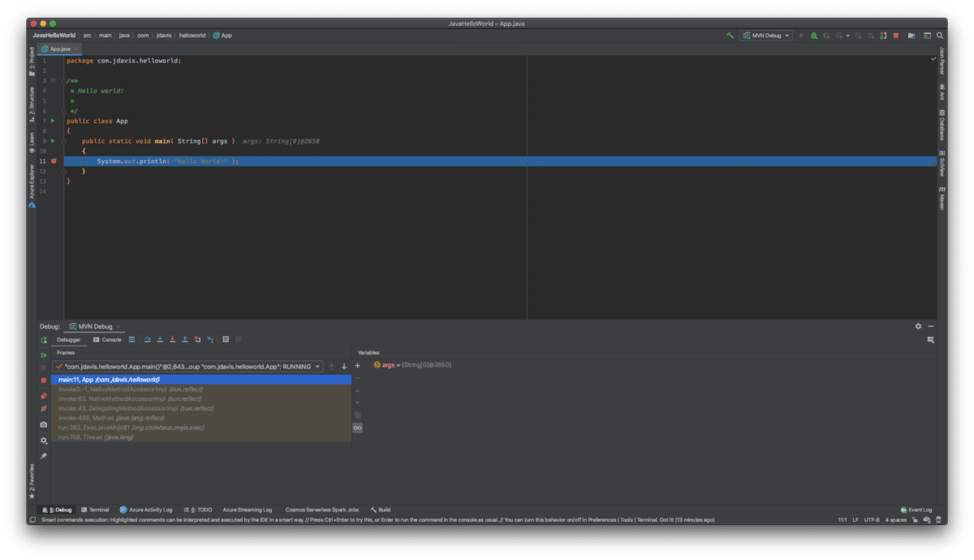Open Search Everywhere with the magnifier icon
Viewport: 974px width, 560px height.
pos(941,35)
